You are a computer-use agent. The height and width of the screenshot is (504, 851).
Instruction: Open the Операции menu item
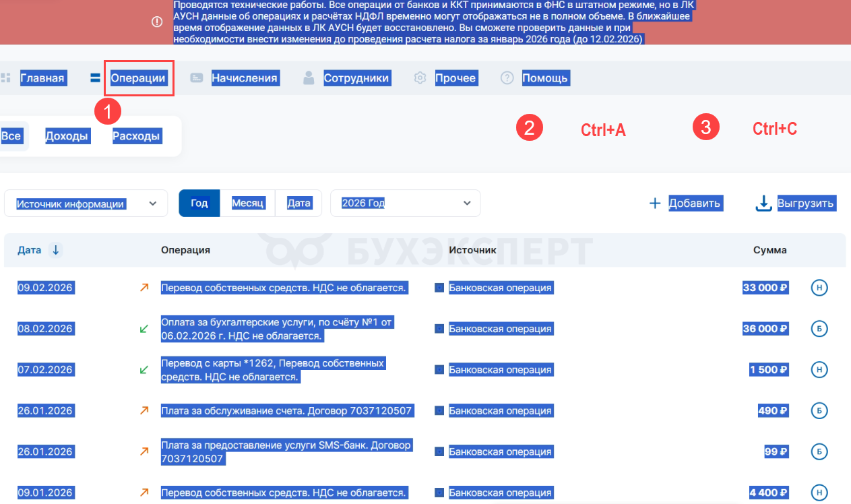point(138,78)
